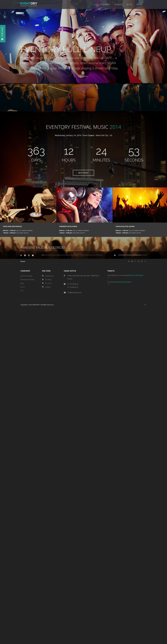This screenshot has height=644, width=167.
Task: Click the scroll down arrow icon
Action: pyautogui.click(x=83, y=73)
